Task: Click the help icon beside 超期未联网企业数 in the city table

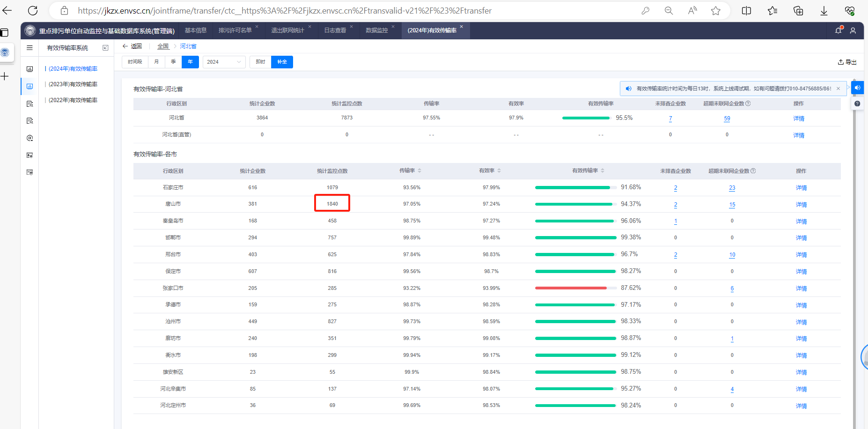Action: click(753, 171)
